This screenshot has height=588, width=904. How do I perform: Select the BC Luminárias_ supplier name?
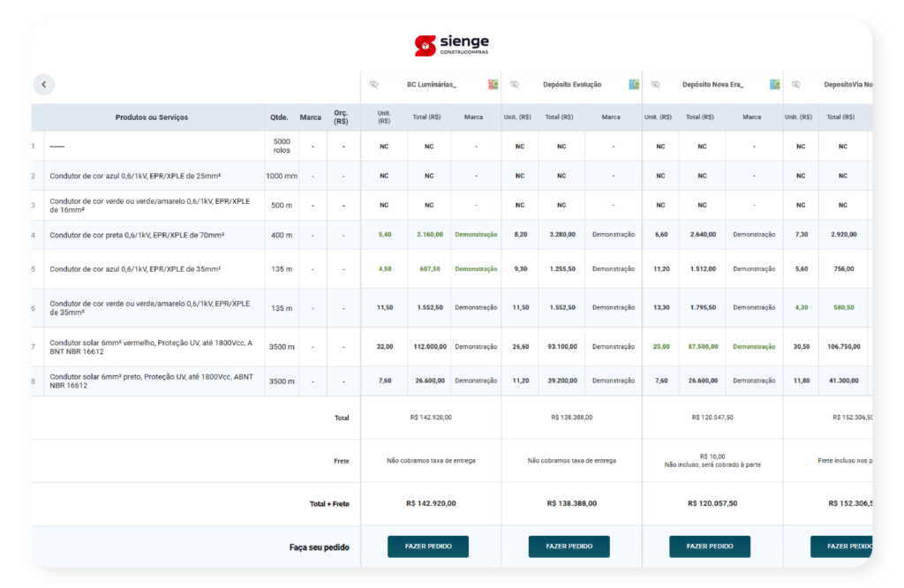pyautogui.click(x=431, y=85)
